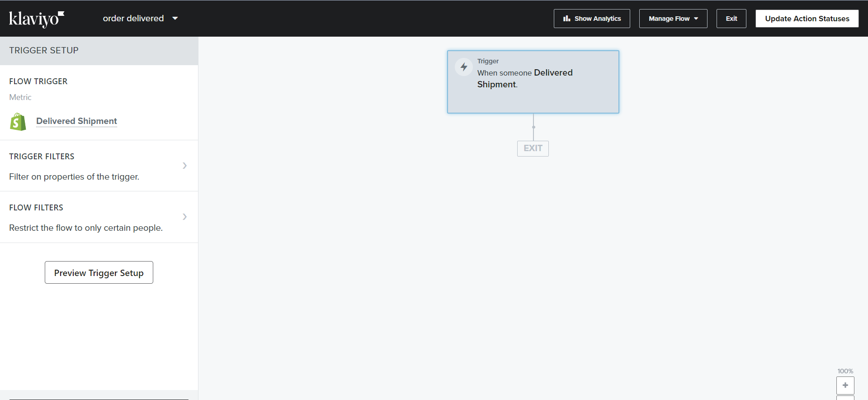Click the lightning bolt trigger icon

pyautogui.click(x=464, y=67)
